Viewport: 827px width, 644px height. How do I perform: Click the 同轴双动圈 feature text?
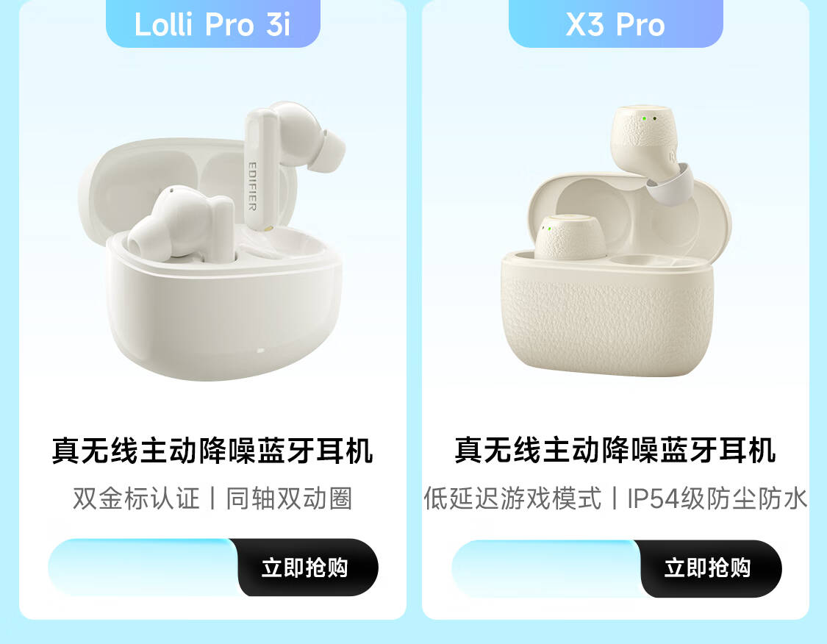pos(289,498)
